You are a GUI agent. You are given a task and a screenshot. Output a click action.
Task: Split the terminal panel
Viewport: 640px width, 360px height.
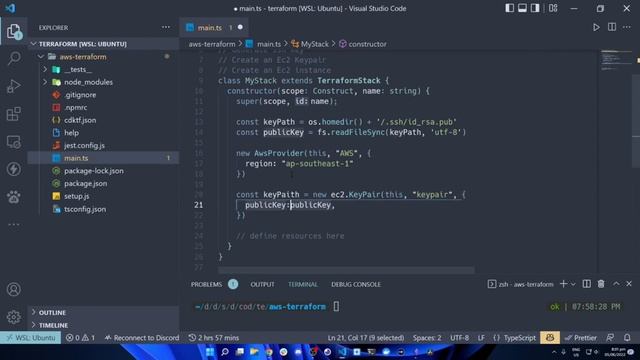587,284
